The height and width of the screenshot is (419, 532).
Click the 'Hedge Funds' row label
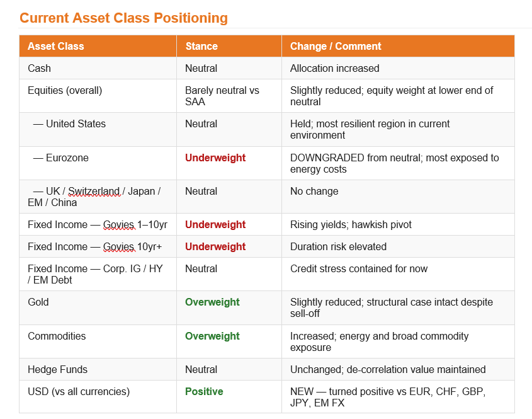coord(57,369)
